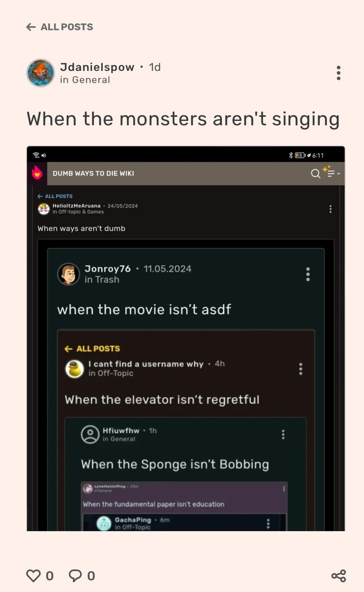The image size is (364, 592).
Task: Open the sparkle menu dropdown in wiki header
Action: (331, 172)
